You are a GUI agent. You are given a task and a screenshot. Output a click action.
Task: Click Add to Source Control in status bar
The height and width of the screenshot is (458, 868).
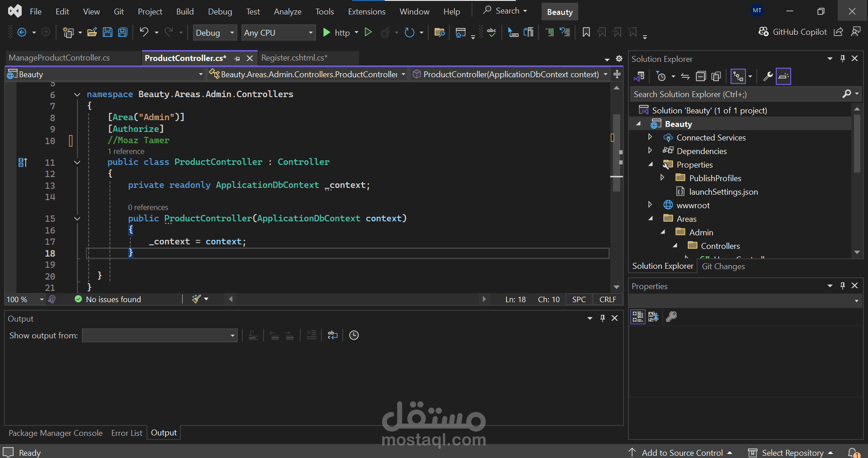point(682,453)
